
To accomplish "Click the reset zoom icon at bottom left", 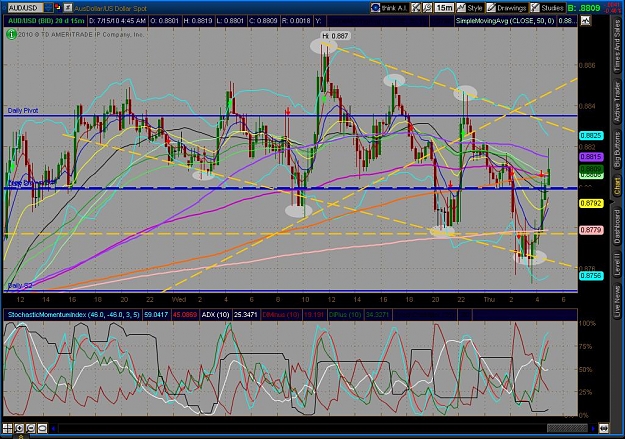I will pyautogui.click(x=42, y=428).
